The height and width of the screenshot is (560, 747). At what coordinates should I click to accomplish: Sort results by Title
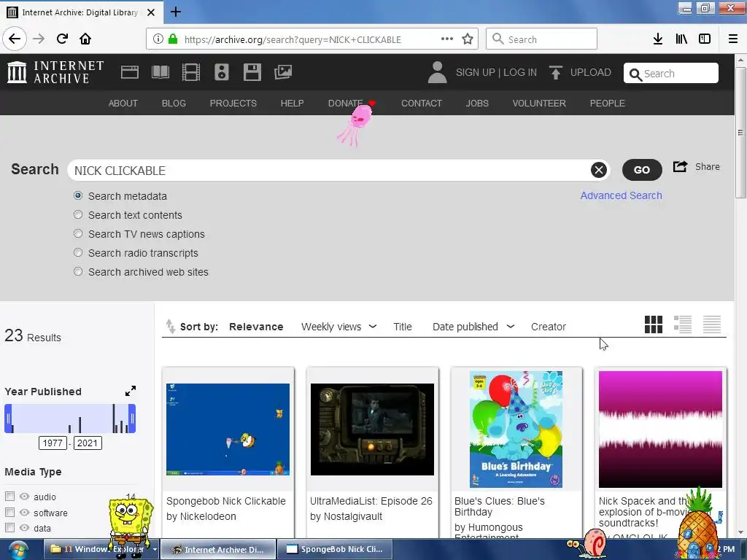[402, 327]
